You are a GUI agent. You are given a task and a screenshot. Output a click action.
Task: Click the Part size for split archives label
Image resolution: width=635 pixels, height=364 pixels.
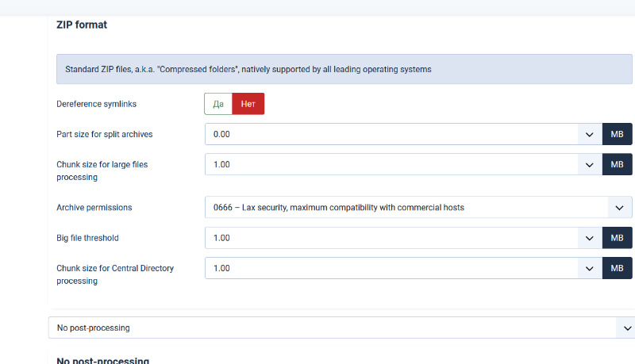(x=105, y=134)
